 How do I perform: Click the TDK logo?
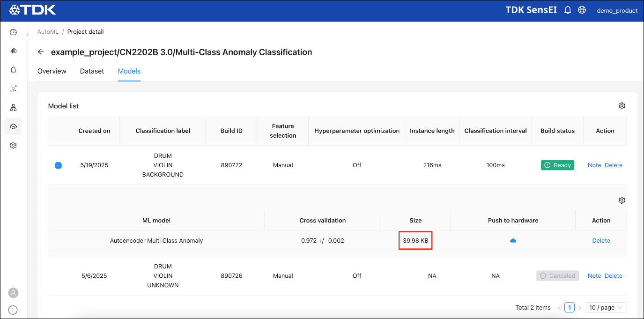pyautogui.click(x=33, y=10)
